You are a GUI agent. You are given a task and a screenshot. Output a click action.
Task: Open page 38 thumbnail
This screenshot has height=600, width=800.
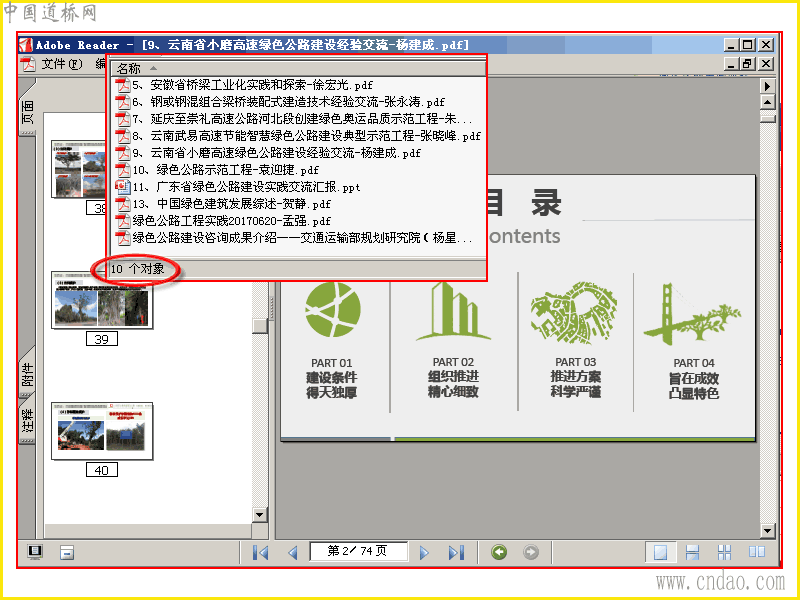[81, 168]
